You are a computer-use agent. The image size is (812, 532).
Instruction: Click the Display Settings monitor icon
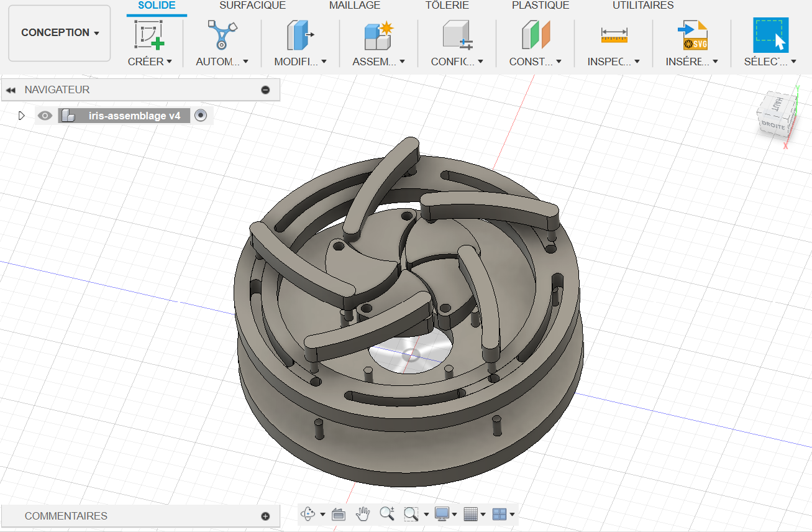(442, 514)
